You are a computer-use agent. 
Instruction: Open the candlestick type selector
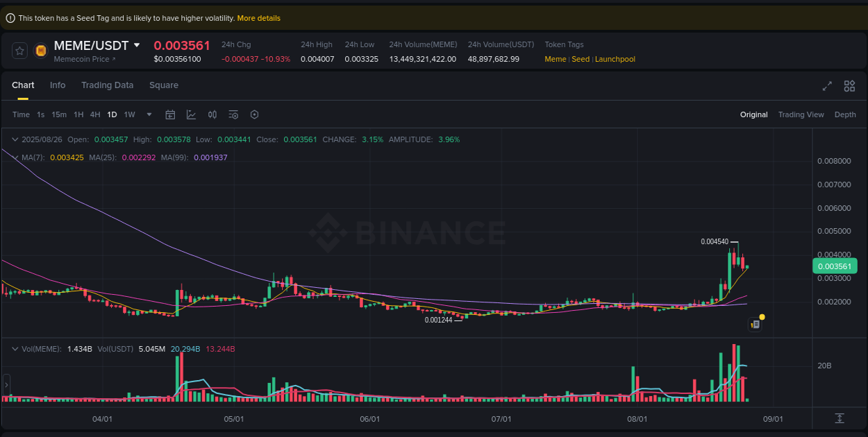coord(212,114)
